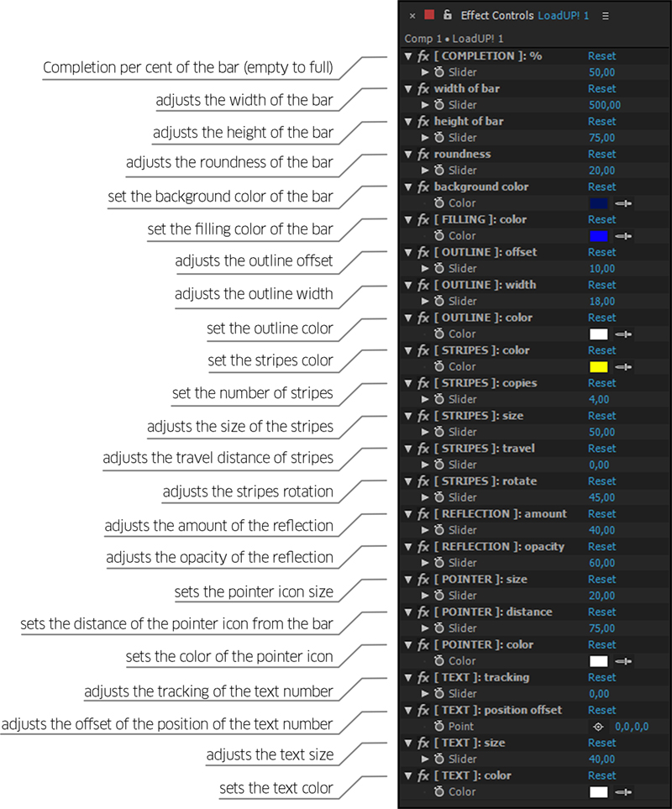This screenshot has height=809, width=672.
Task: Collapse the REFLECTION opacity effect group
Action: point(408,547)
